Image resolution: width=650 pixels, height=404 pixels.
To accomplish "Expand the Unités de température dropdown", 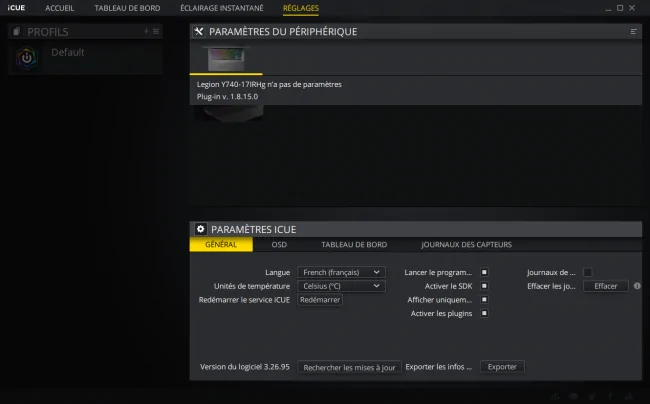I will 341,286.
